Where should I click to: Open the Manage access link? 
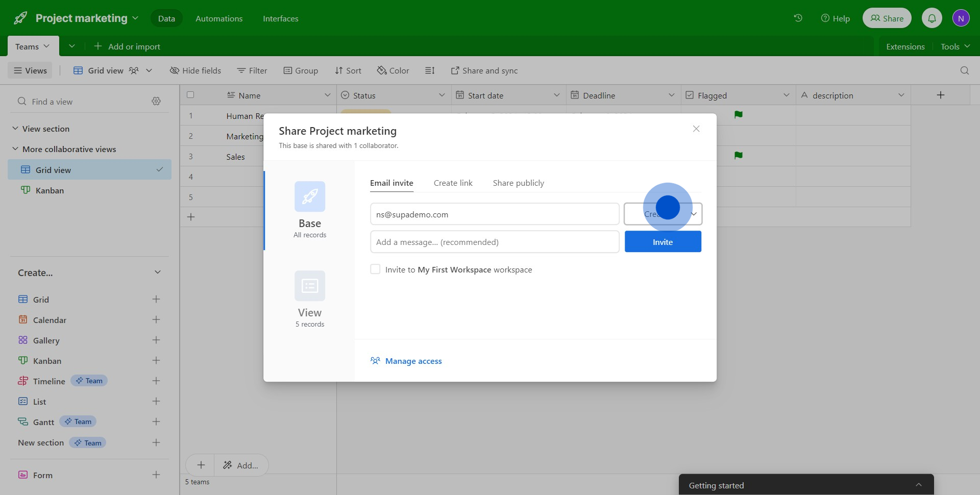413,361
